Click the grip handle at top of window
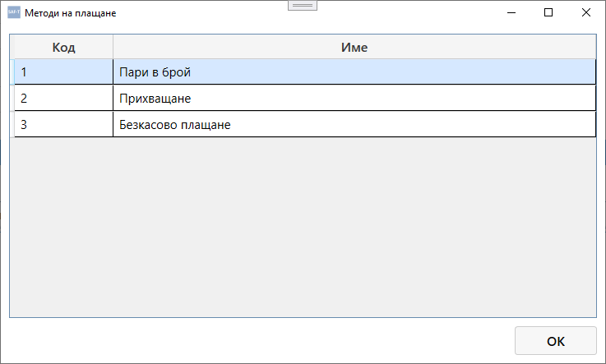This screenshot has height=364, width=606. [x=303, y=6]
